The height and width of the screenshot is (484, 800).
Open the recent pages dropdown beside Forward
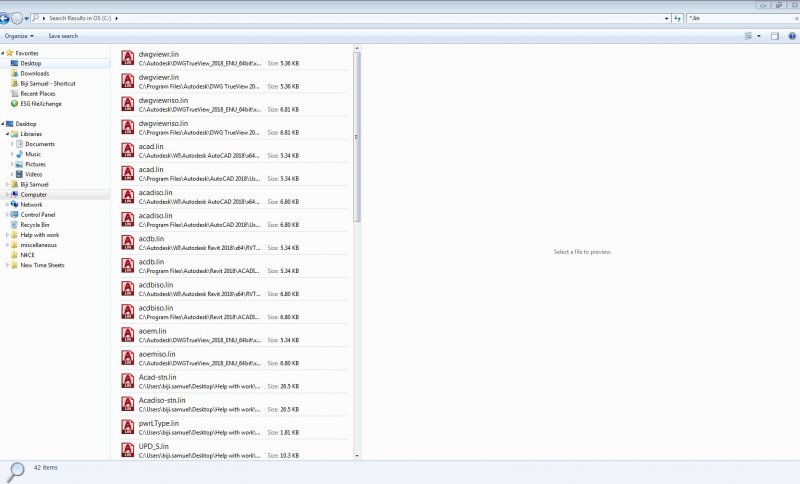(27, 19)
